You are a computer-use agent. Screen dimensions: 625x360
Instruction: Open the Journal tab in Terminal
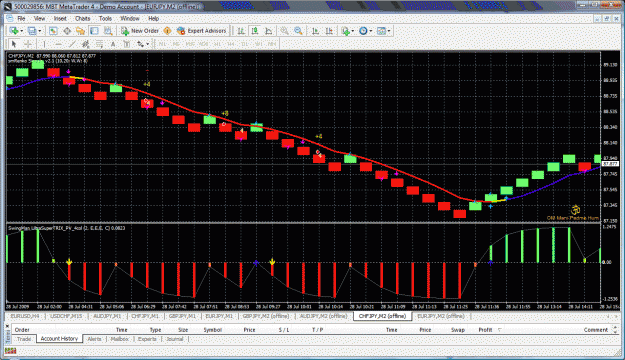click(175, 339)
